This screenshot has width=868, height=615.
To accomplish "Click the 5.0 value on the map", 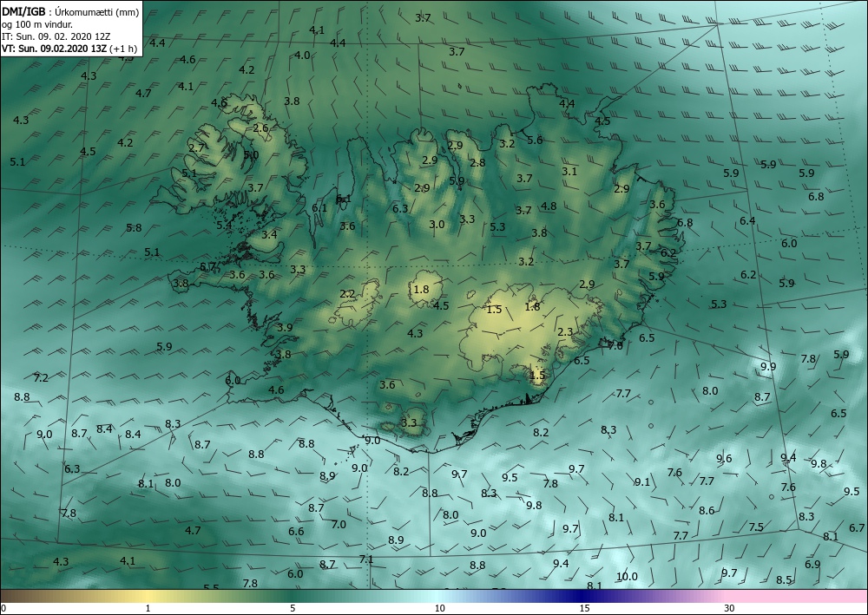I will [251, 154].
